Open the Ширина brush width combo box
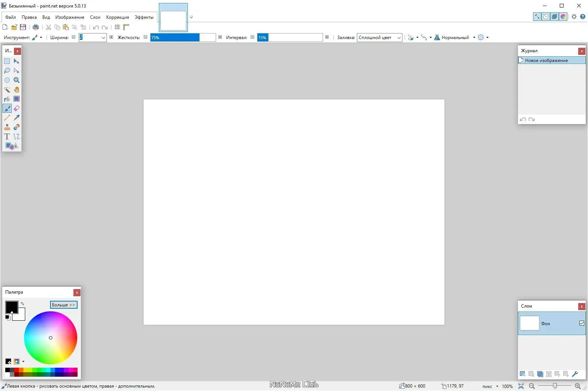Image resolution: width=588 pixels, height=391 pixels. pos(93,38)
